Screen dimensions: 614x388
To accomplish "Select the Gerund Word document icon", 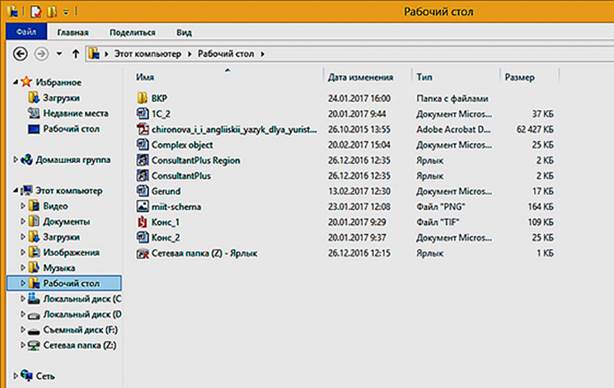I will [142, 191].
